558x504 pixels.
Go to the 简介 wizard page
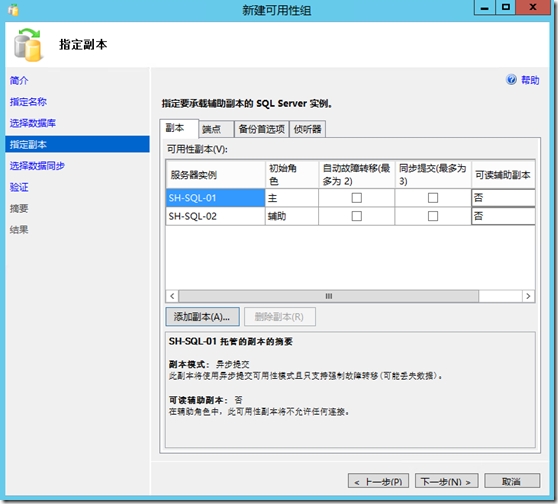[19, 80]
